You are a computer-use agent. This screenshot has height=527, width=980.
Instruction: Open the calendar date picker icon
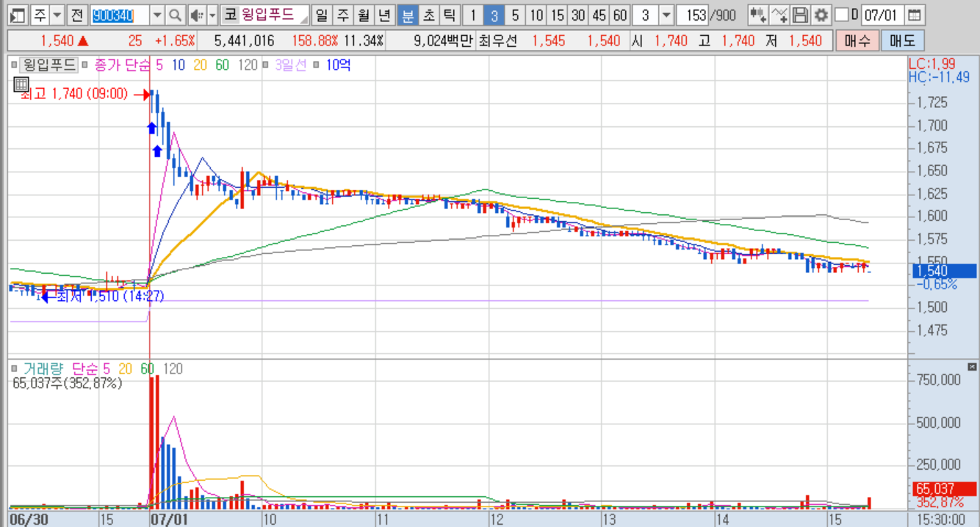coord(914,15)
